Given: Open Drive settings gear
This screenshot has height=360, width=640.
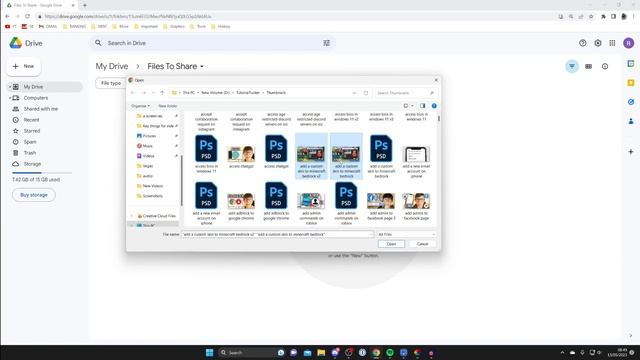Looking at the screenshot, I should (598, 43).
